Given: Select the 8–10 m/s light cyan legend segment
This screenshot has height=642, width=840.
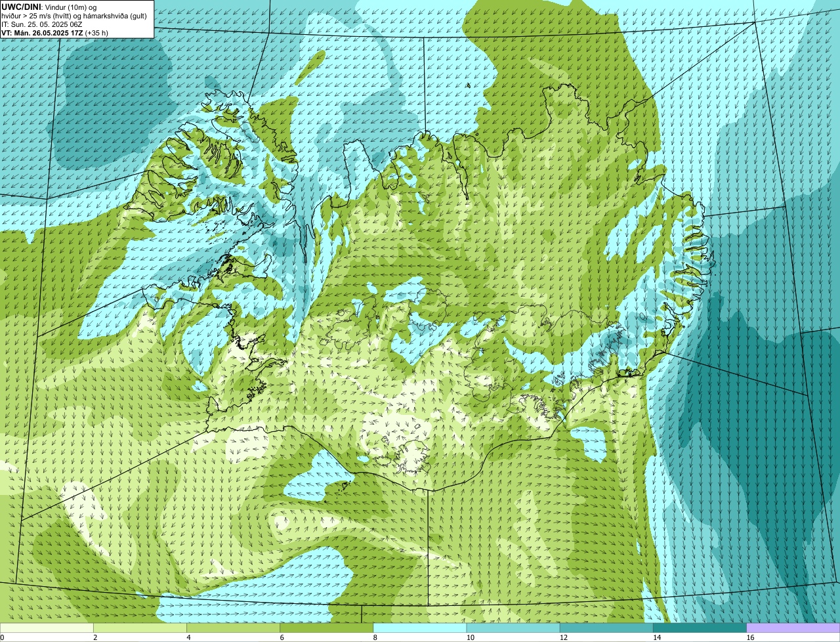Looking at the screenshot, I should (420, 628).
